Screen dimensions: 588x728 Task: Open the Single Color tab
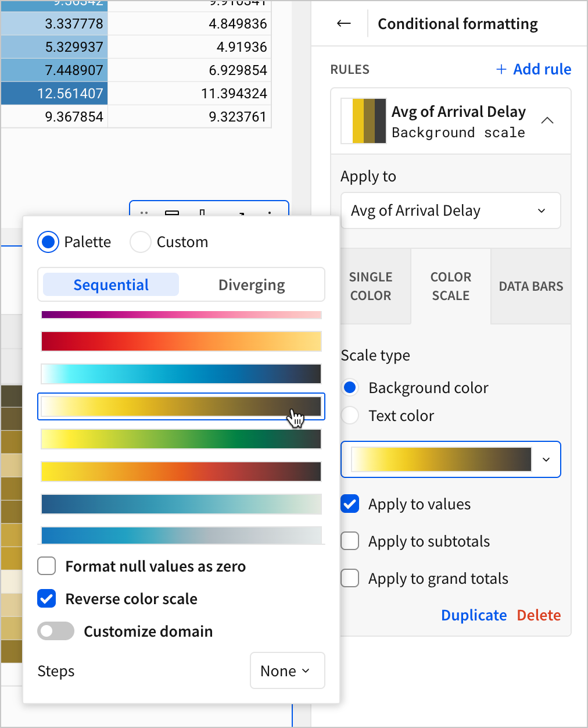371,286
